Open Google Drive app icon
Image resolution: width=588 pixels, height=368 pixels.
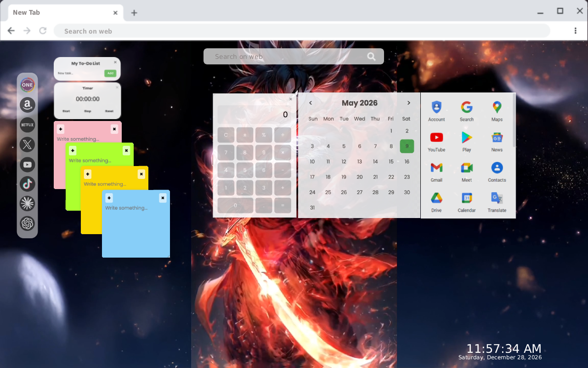click(436, 202)
